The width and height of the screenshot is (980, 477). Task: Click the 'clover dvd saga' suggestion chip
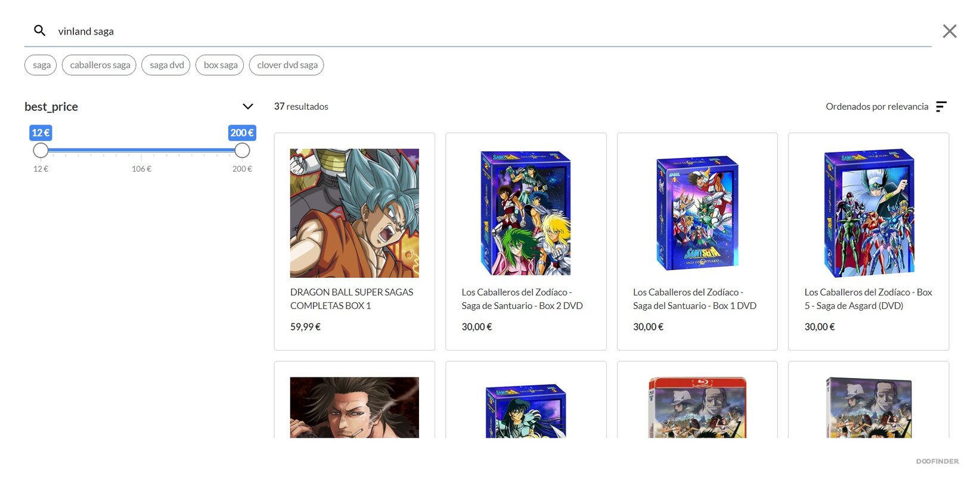tap(287, 65)
